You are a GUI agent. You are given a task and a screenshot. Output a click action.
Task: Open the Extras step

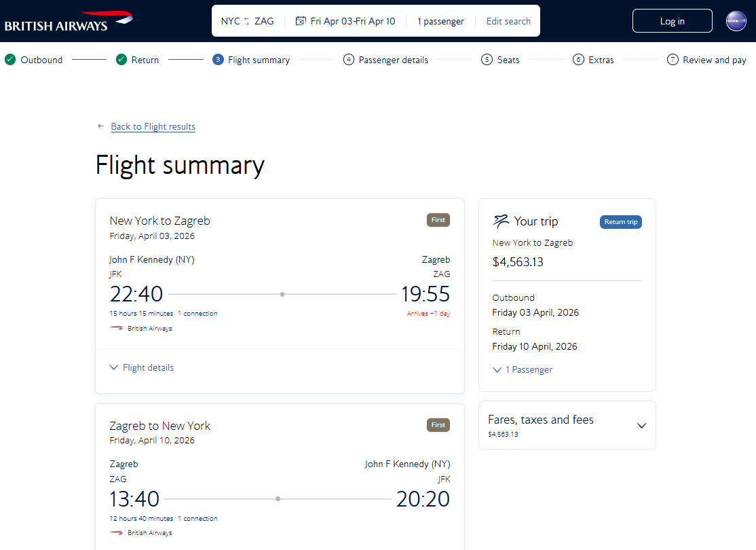tap(593, 60)
